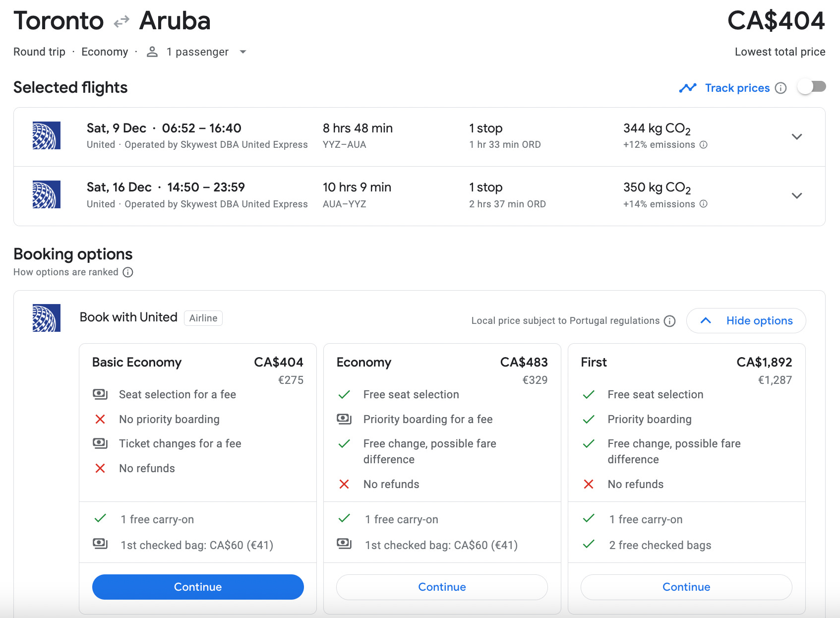The height and width of the screenshot is (618, 840).
Task: Click the fee icon beside 'Seat selection for a fee'
Action: tap(100, 394)
